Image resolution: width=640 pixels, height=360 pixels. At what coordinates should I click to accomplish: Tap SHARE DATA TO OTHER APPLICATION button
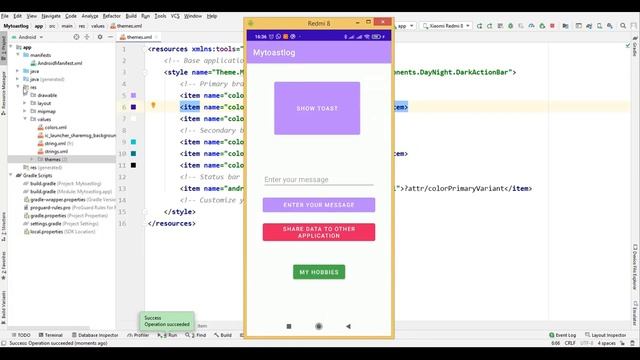point(319,232)
